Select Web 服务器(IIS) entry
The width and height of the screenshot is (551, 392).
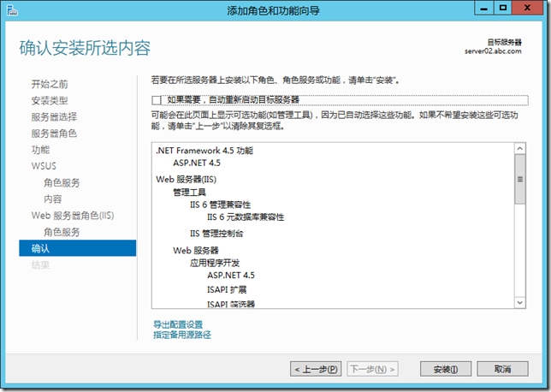187,179
